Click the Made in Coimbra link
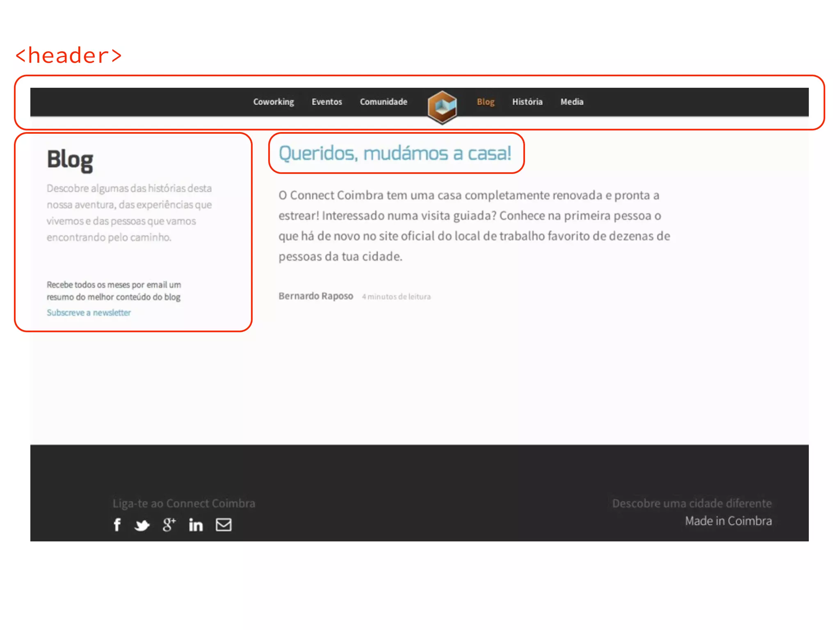Viewport: 840px width, 630px height. 728,521
